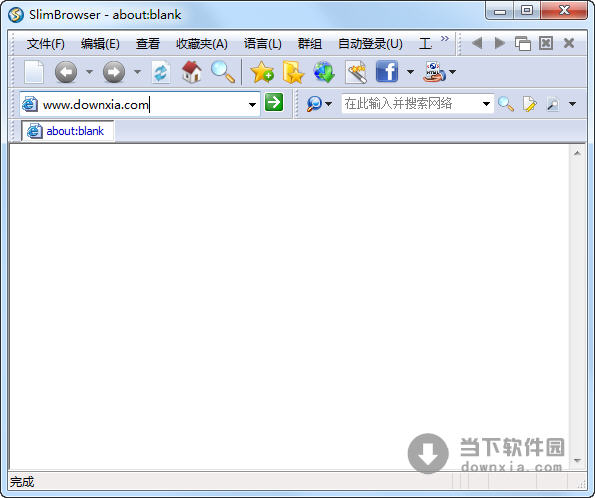Open the address bar URL dropdown
This screenshot has height=498, width=595.
(x=252, y=104)
